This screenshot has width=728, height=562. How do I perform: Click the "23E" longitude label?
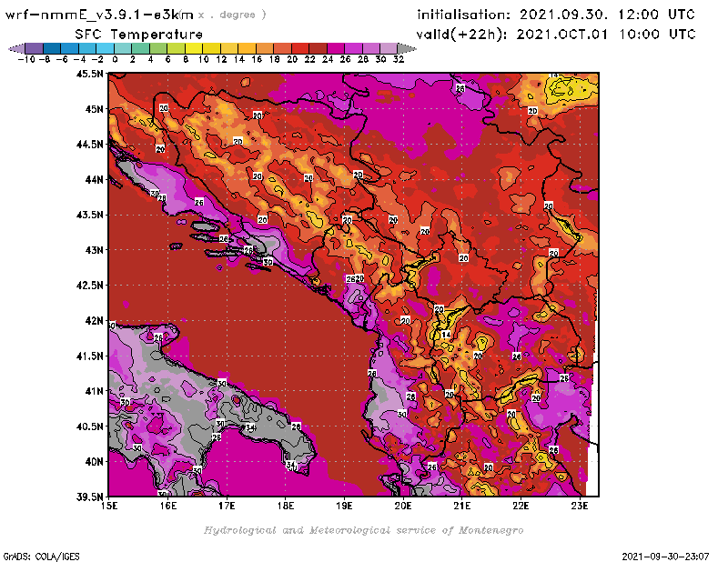coord(580,506)
